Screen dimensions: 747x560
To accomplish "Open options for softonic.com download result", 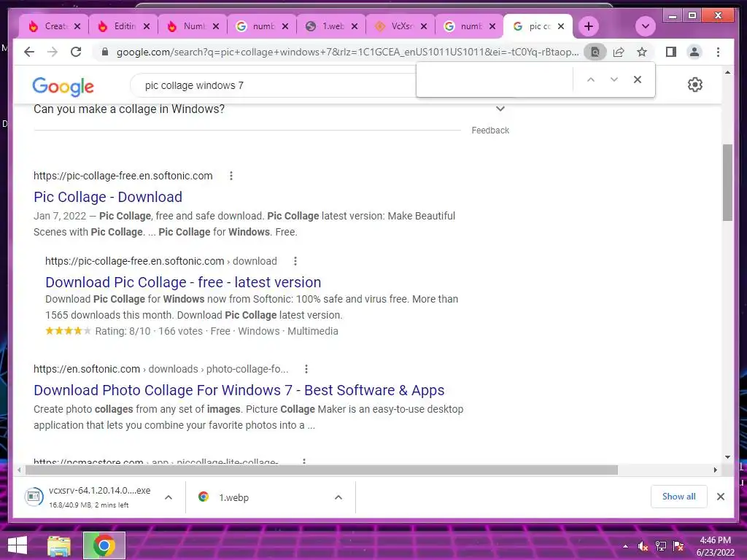I will pyautogui.click(x=295, y=261).
